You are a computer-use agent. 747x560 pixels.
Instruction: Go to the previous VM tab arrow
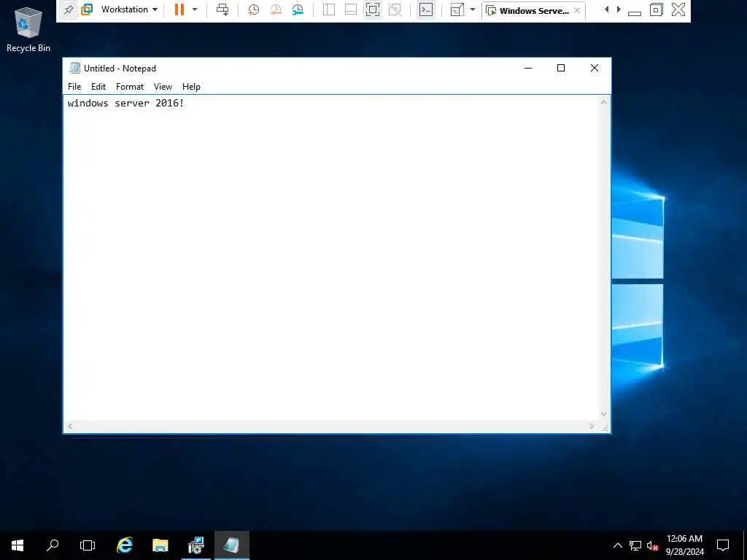coord(606,9)
